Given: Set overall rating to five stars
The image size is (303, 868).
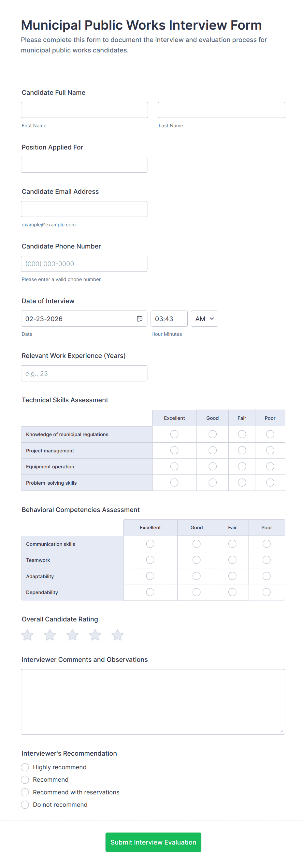Looking at the screenshot, I should pos(117,635).
